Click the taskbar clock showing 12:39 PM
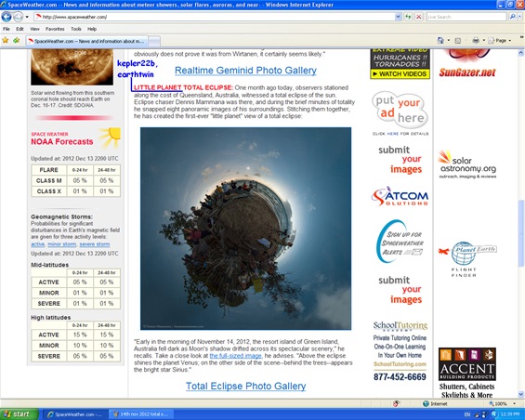 tap(510, 414)
